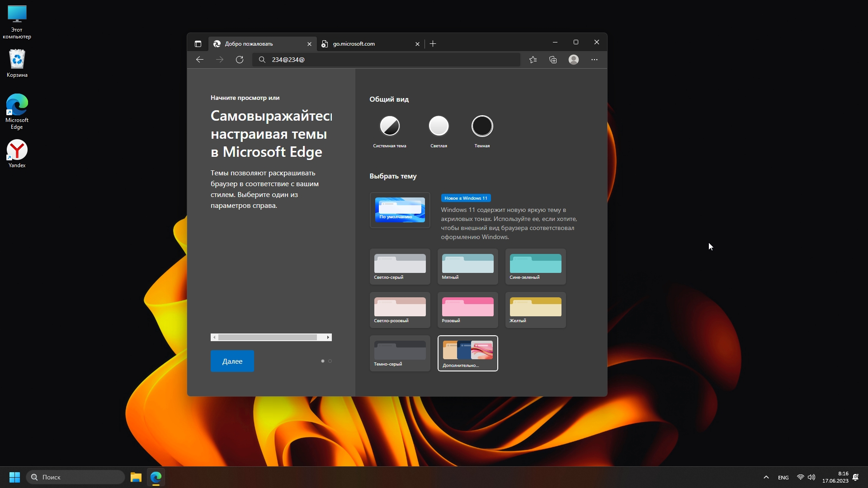Screen dimensions: 868x488
Task: Show hidden system tray icons chevron
Action: click(766, 477)
